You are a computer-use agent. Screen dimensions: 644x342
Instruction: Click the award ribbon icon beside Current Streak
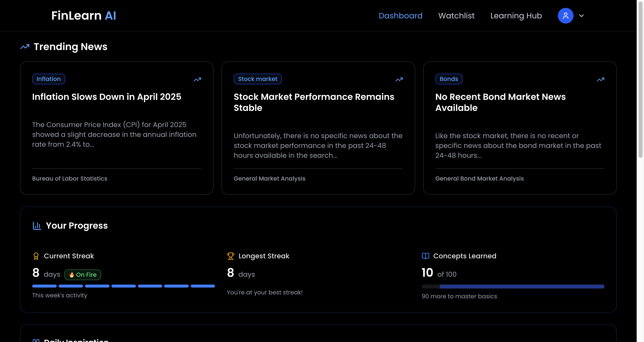point(36,256)
